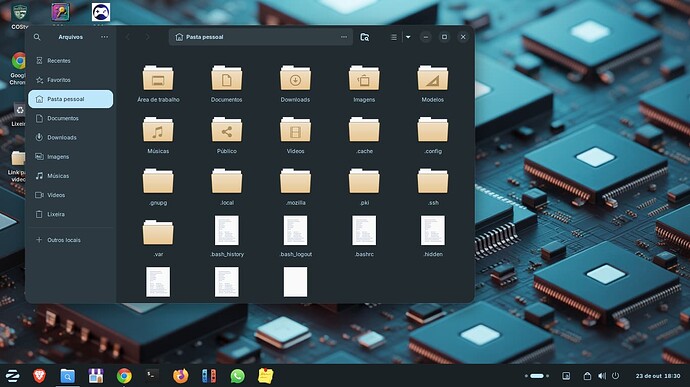Select the .pki folder

tap(364, 187)
